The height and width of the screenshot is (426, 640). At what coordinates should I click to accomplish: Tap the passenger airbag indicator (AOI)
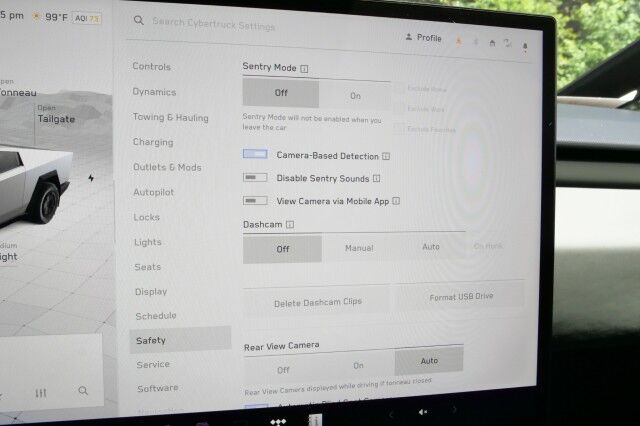87,18
